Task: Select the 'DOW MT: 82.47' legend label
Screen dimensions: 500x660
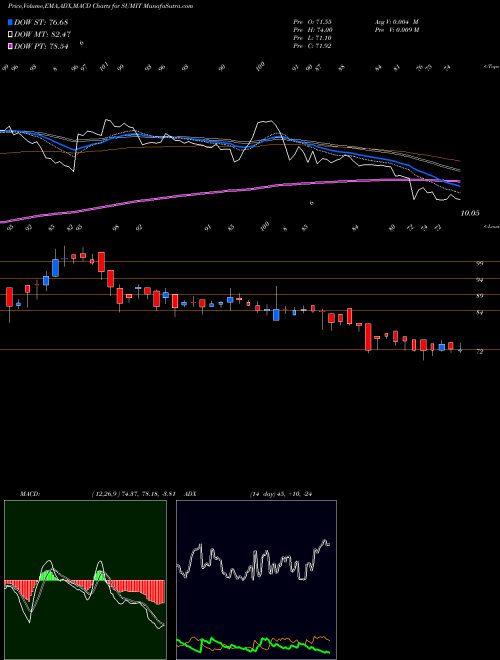Action: point(42,34)
